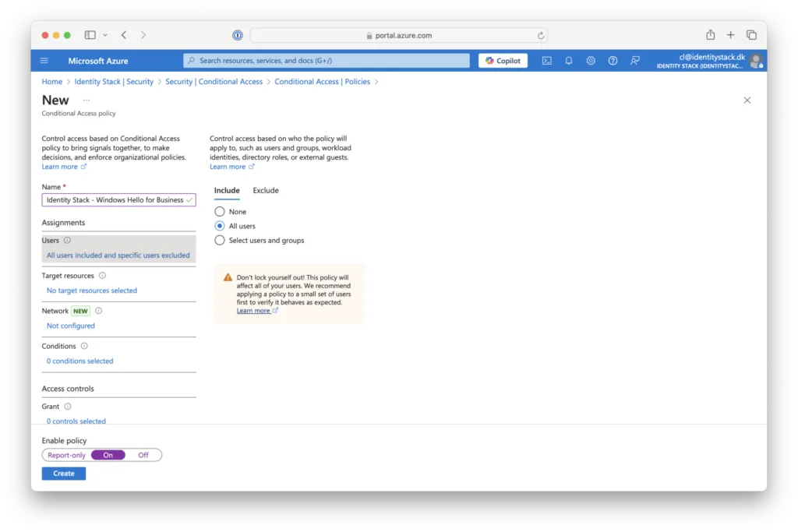Choose Select users and groups option
The image size is (798, 532).
coord(219,240)
